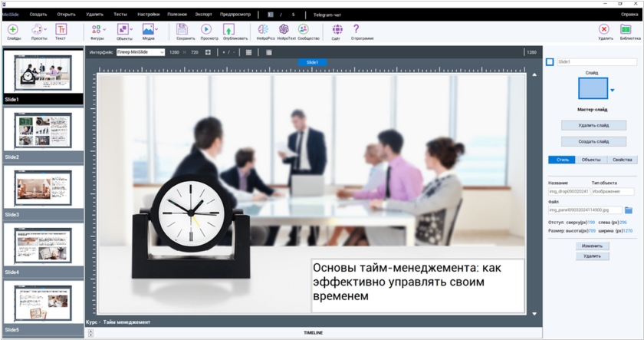Click the square icon right of the grid icon
This screenshot has width=644, height=340.
coord(268,52)
